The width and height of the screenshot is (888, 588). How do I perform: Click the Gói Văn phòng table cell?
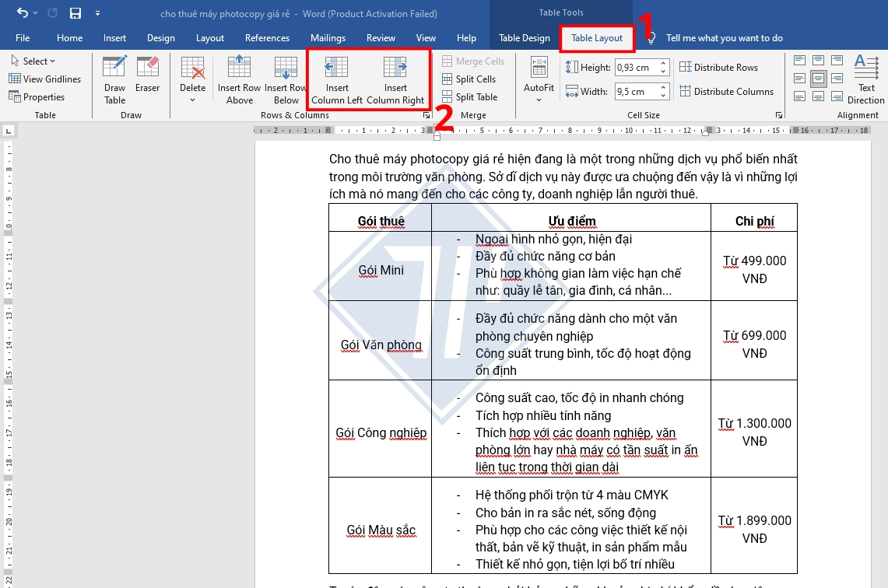[381, 341]
